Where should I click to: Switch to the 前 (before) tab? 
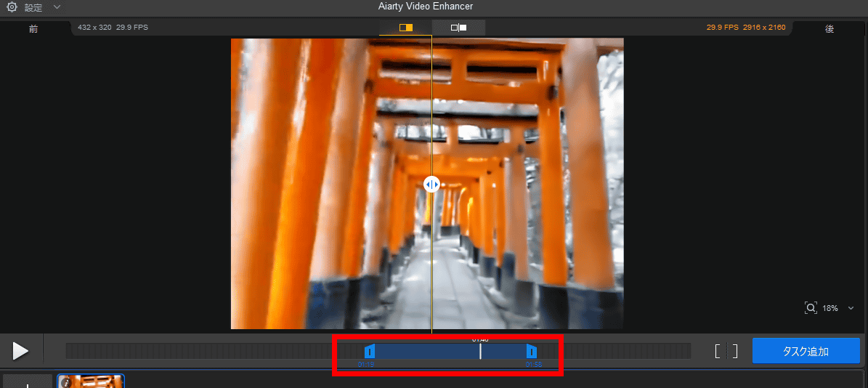(x=33, y=29)
